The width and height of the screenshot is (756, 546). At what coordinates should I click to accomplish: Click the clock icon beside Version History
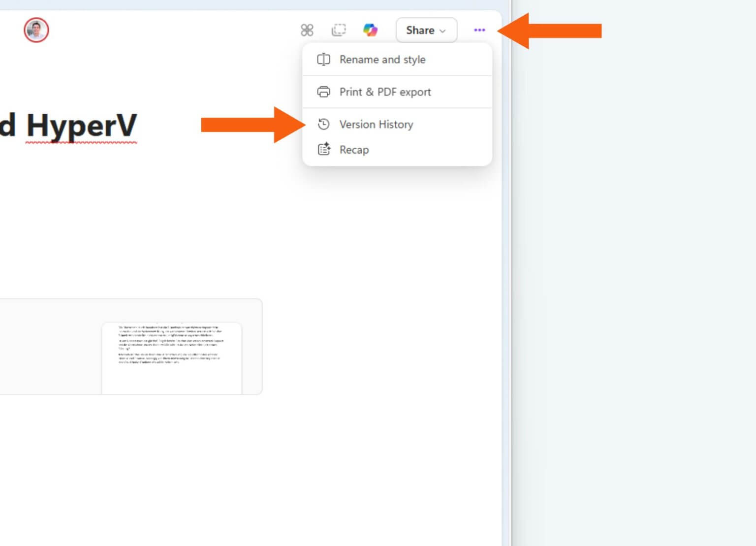pos(323,124)
